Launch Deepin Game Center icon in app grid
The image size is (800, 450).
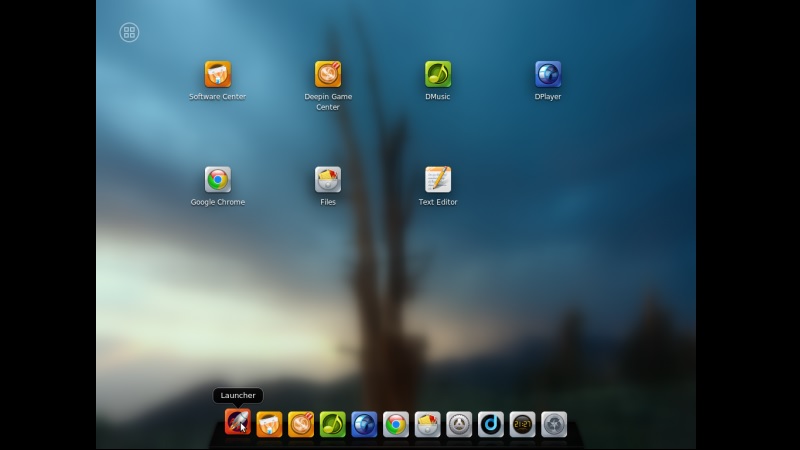328,75
